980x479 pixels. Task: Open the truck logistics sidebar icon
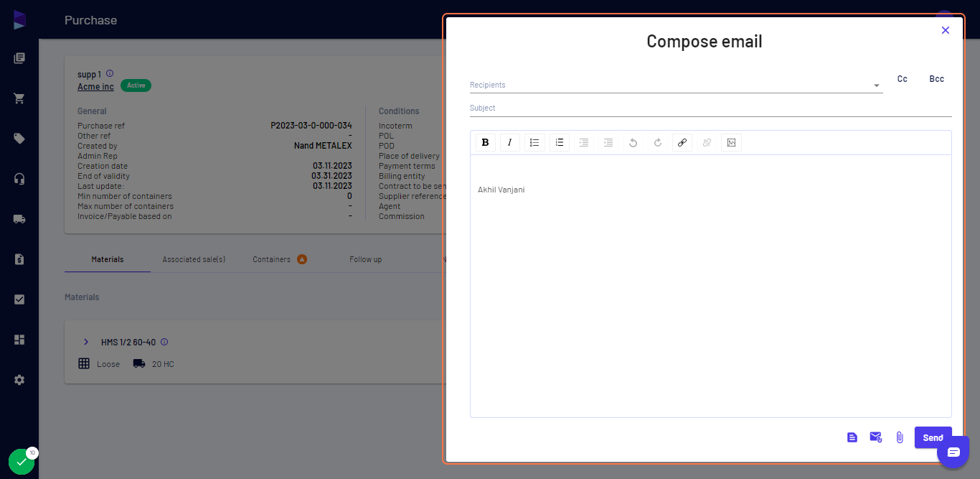19,219
